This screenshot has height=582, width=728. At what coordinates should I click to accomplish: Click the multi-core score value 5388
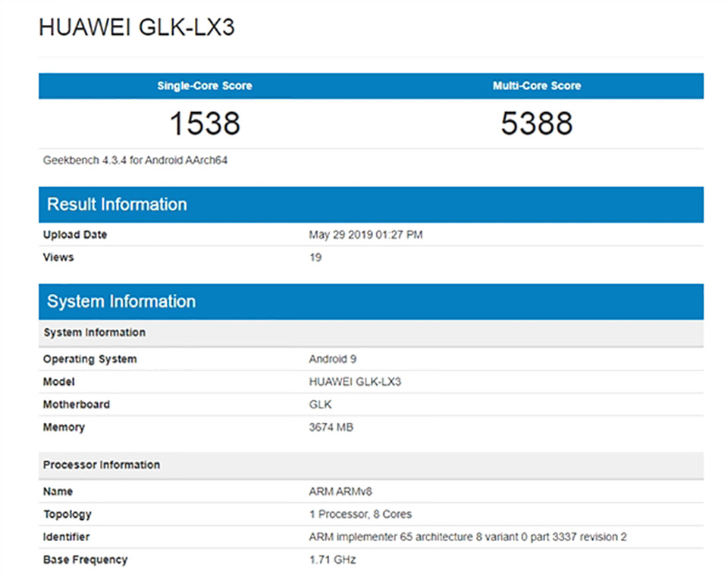[537, 124]
